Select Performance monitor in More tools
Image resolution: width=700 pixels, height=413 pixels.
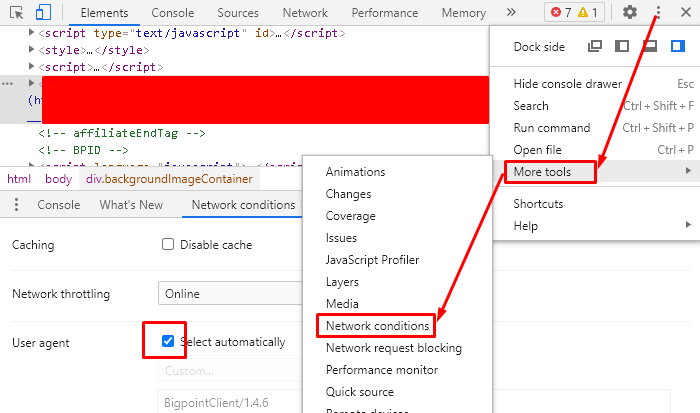(x=397, y=370)
